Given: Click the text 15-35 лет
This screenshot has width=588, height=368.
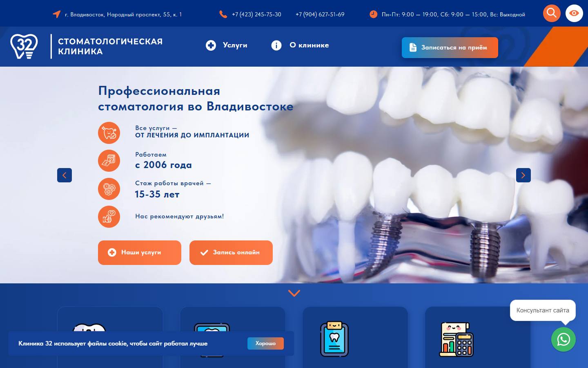Looking at the screenshot, I should point(157,195).
